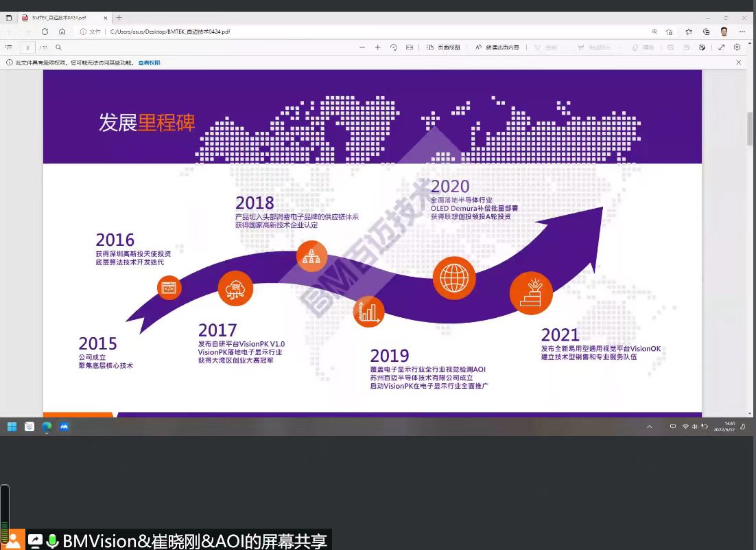Click the vertical scrollbar of the PDF

click(x=750, y=129)
